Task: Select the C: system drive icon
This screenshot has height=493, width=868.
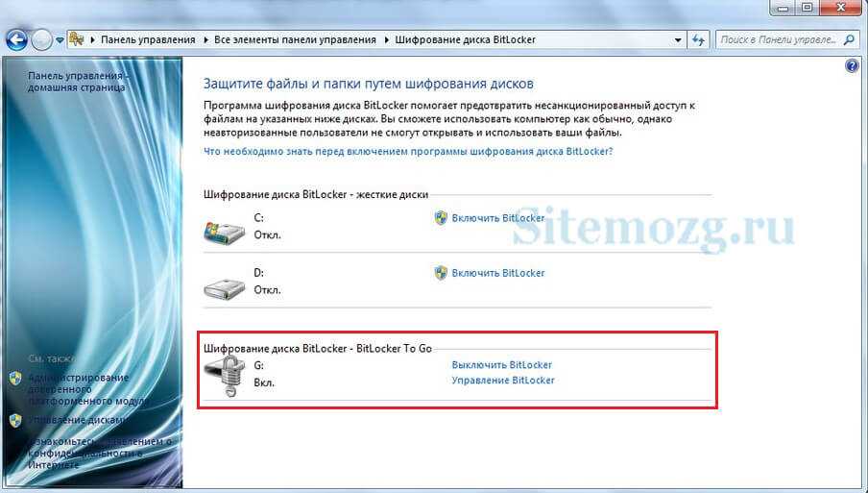Action: pyautogui.click(x=224, y=231)
